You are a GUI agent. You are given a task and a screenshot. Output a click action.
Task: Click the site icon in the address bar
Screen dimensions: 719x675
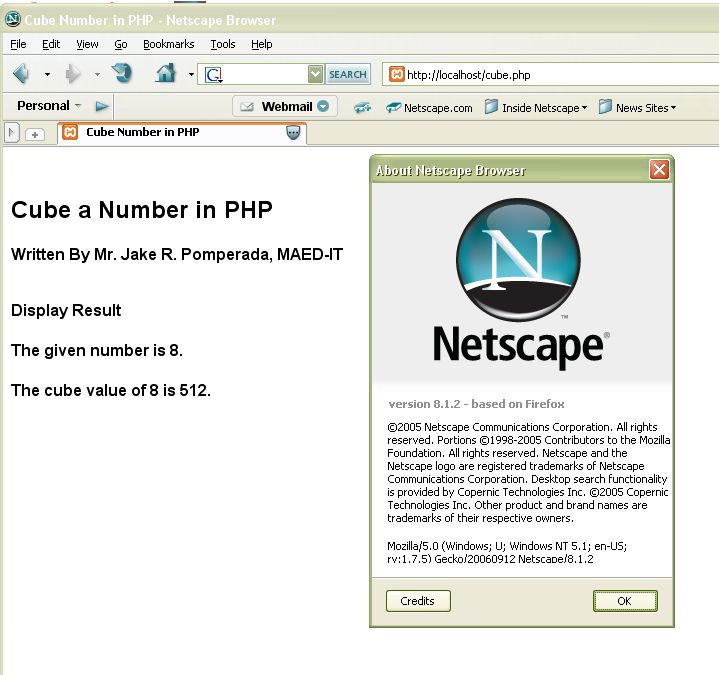tap(397, 74)
